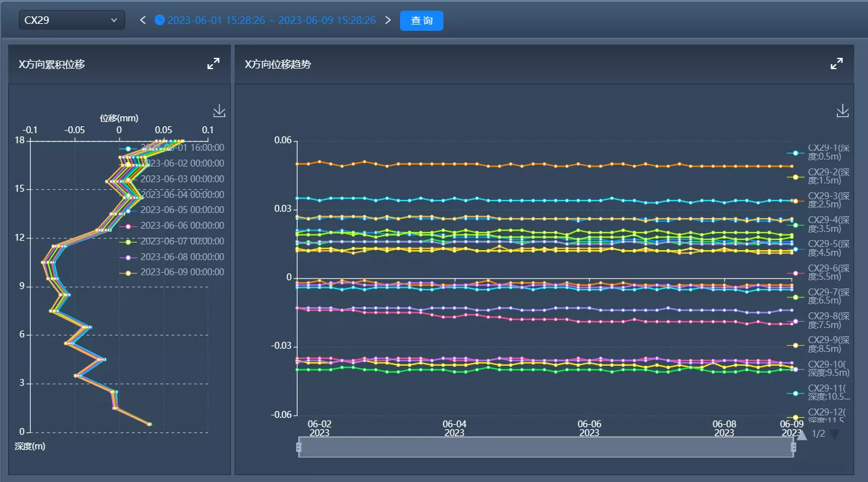
Task: Click the 位移(mm) axis label
Action: [x=119, y=118]
